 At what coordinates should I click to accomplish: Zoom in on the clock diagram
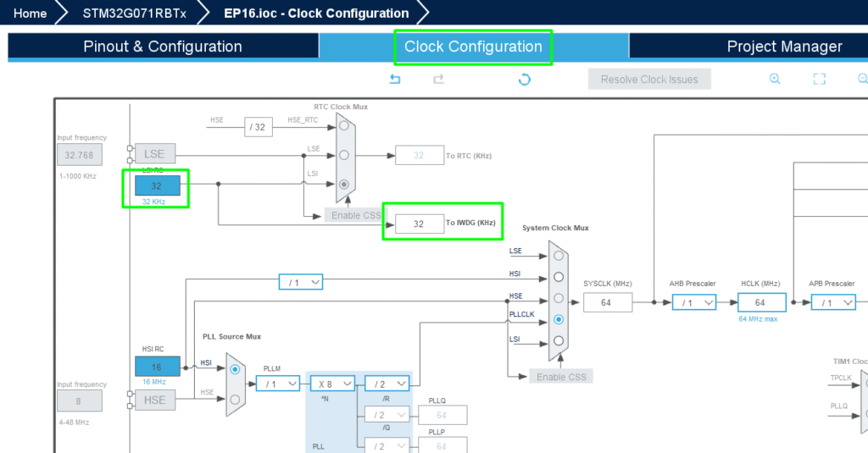point(775,79)
